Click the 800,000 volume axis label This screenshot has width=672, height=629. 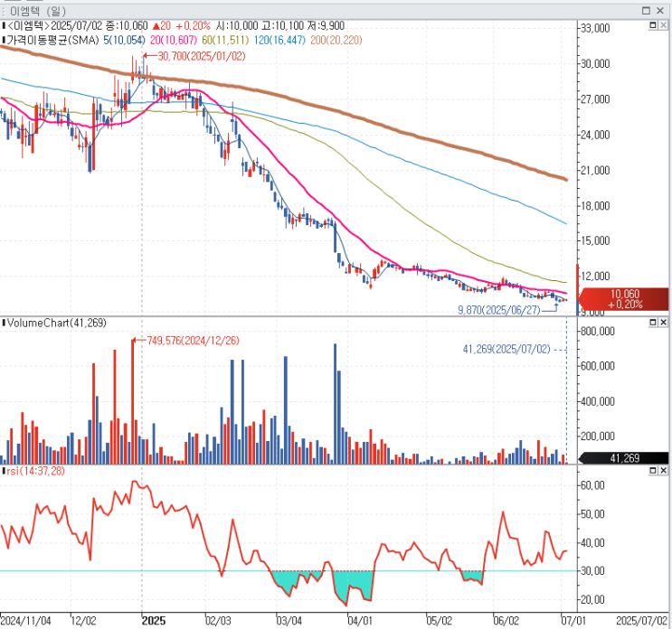pos(598,331)
